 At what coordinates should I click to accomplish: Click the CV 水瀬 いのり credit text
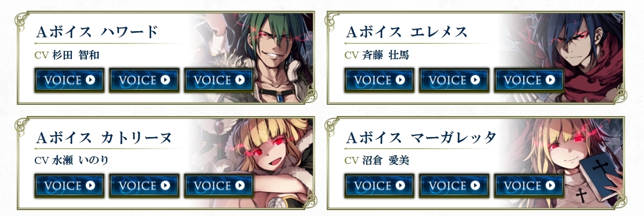click(x=67, y=160)
